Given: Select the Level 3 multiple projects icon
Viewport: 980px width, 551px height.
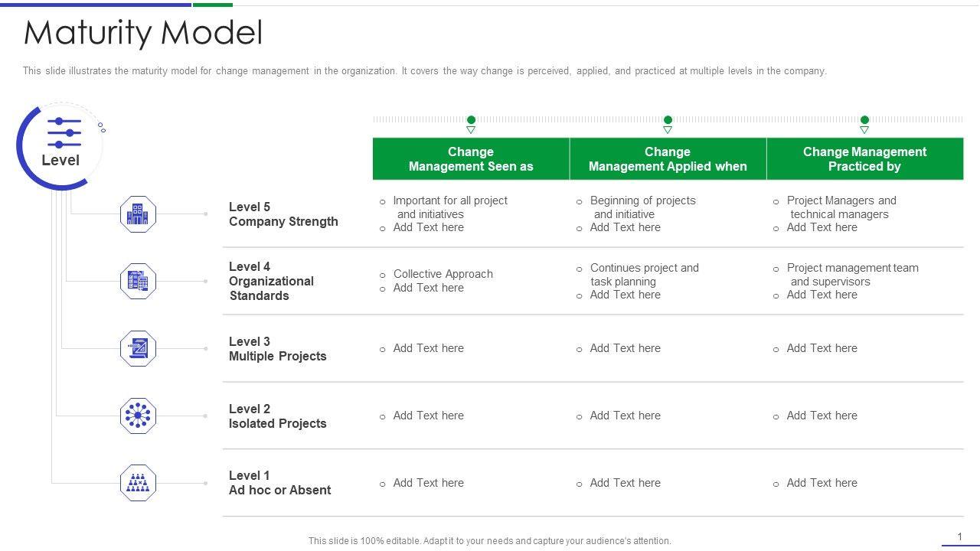Looking at the screenshot, I should point(138,349).
